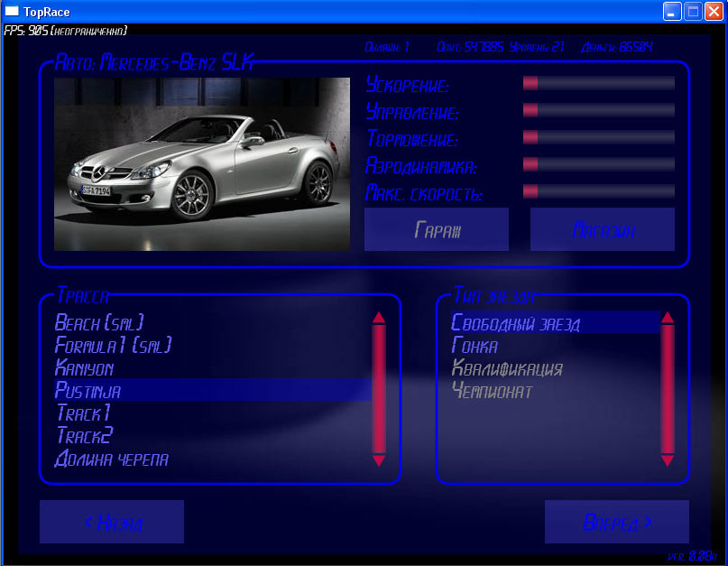The image size is (728, 566).
Task: Click the Макс. скорость stat bar
Action: click(x=599, y=191)
